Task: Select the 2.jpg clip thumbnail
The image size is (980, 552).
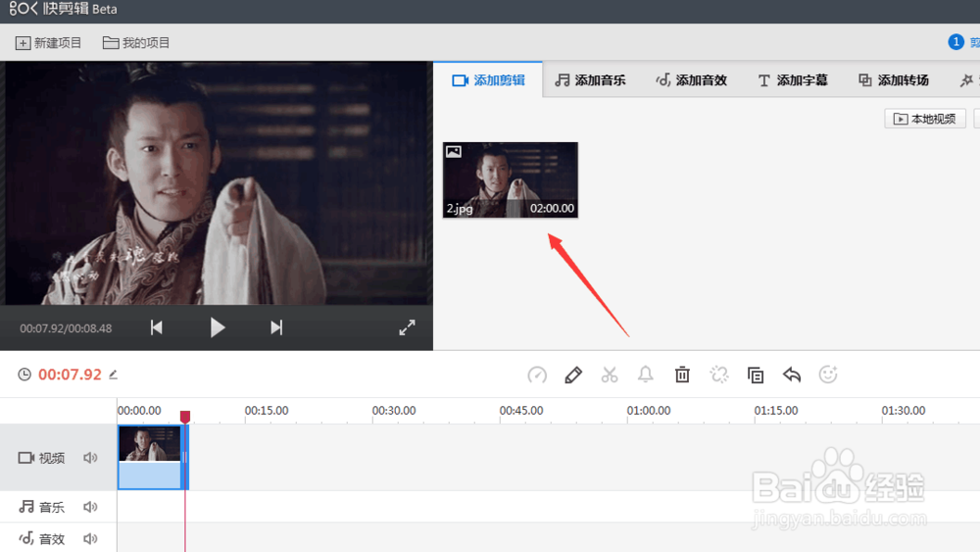Action: (510, 180)
